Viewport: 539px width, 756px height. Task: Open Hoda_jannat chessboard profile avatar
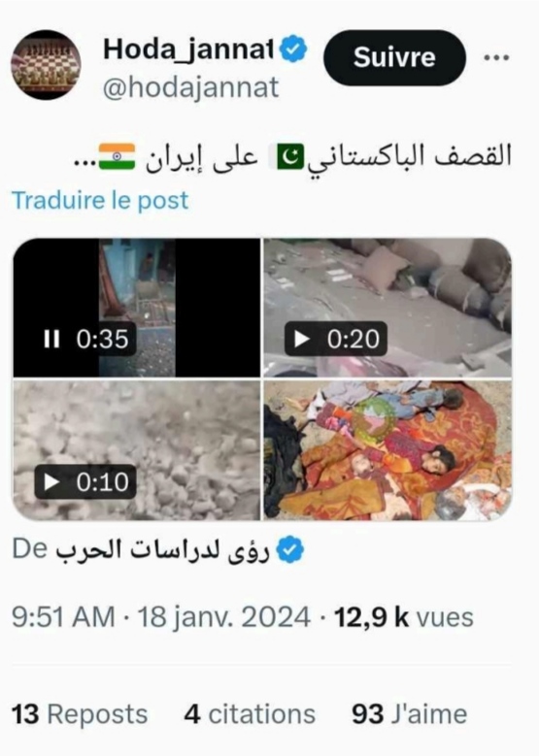pos(46,65)
